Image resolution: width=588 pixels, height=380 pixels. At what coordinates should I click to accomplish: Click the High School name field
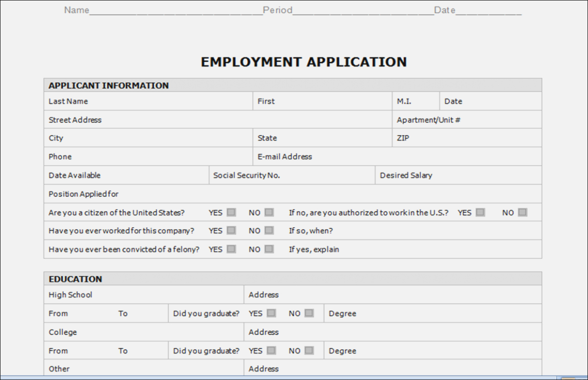[x=144, y=294]
